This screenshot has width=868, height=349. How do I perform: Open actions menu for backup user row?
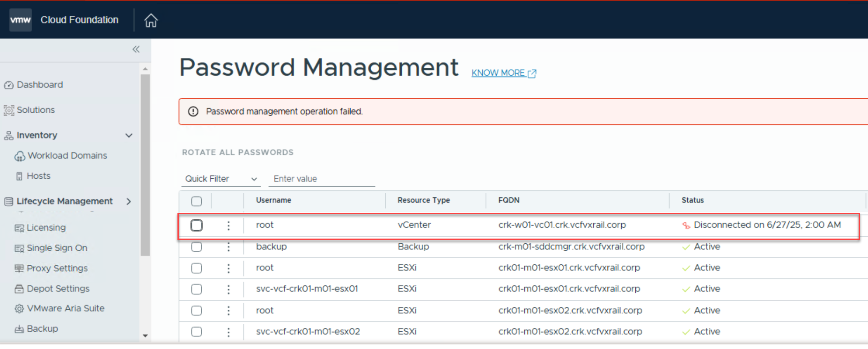click(x=228, y=247)
